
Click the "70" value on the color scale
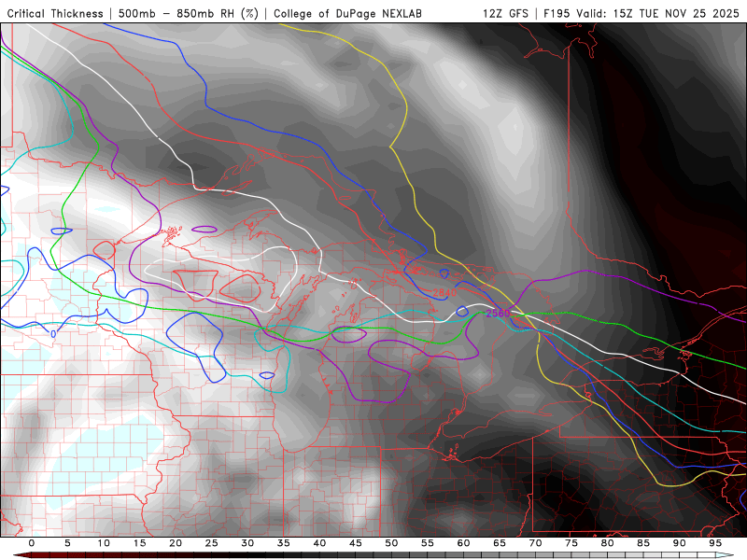click(535, 543)
